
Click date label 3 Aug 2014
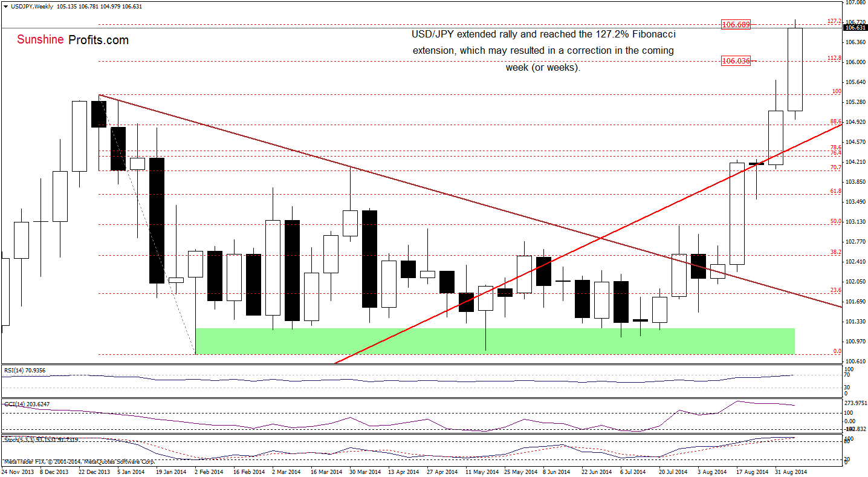713,472
